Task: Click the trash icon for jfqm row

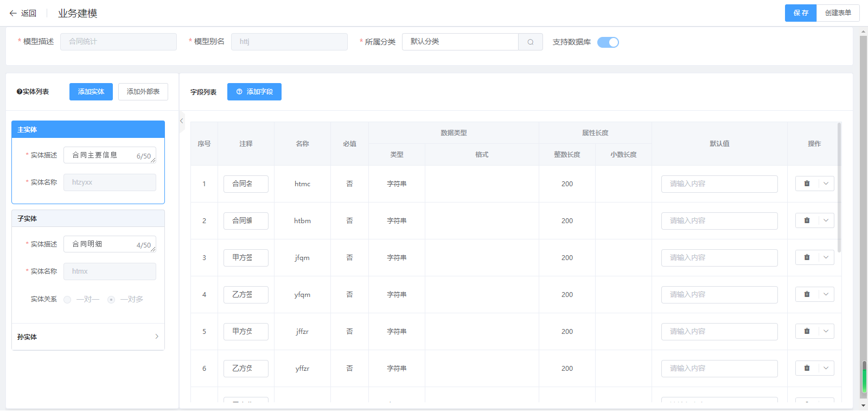Action: point(807,257)
